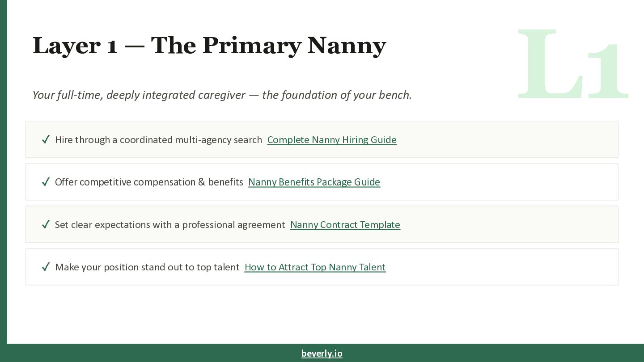
Task: Click the italic subtitle about your full-time caregiver
Action: [222, 95]
